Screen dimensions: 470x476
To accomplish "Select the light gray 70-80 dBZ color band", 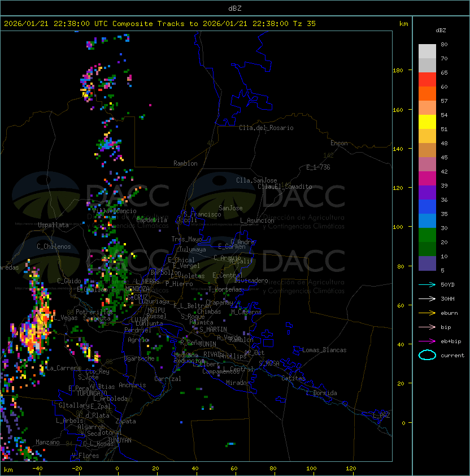I will click(427, 51).
